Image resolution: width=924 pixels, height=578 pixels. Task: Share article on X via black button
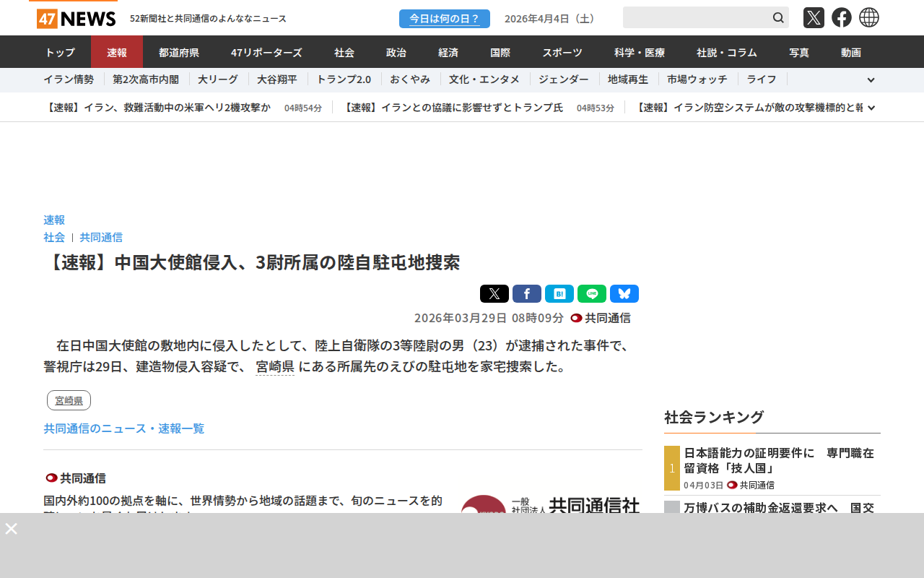(x=494, y=293)
